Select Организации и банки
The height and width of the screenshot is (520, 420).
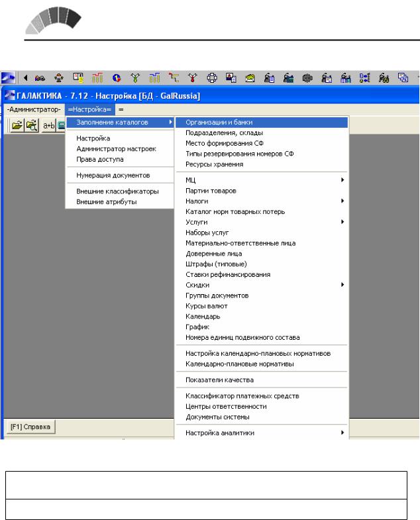(262, 123)
